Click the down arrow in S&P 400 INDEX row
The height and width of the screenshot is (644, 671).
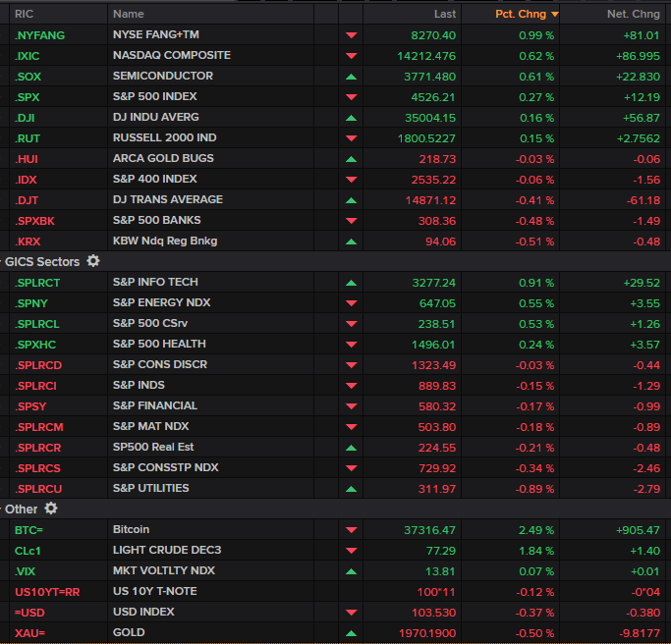(352, 180)
